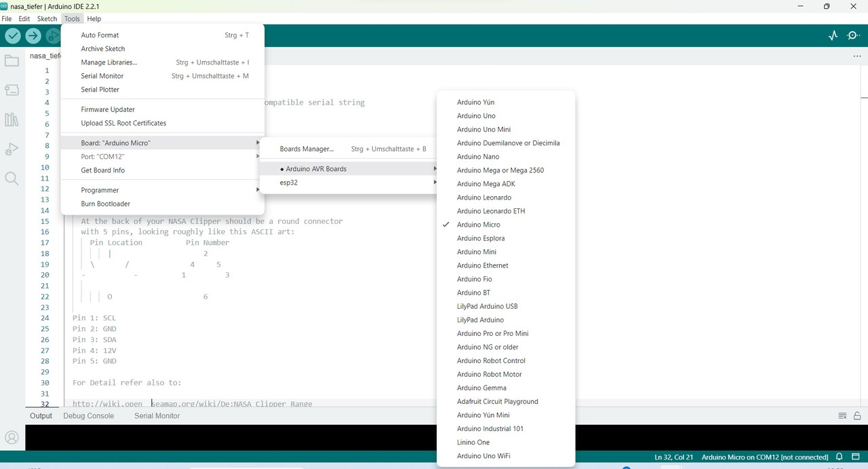Select the Arduino Uno board
Viewport: 868px width, 469px height.
click(506, 116)
